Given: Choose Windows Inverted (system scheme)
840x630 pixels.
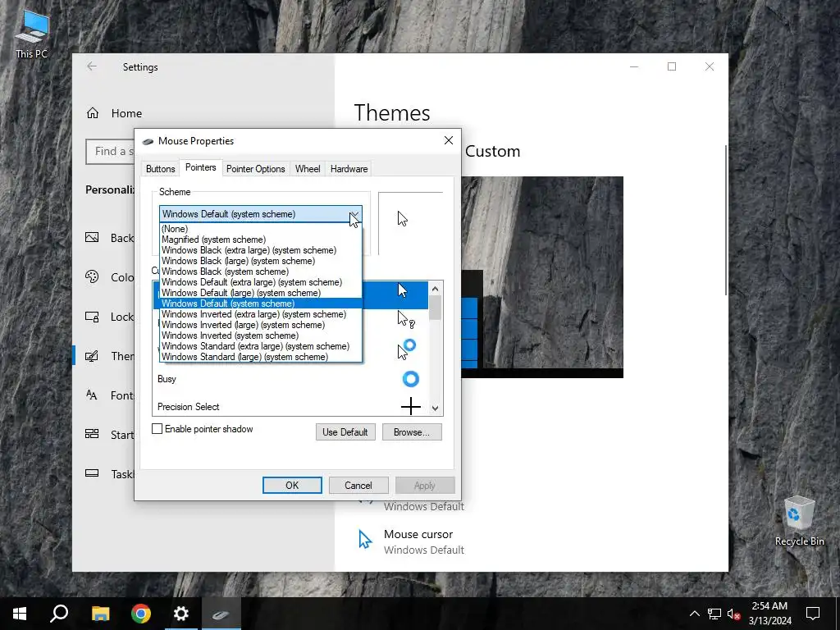Looking at the screenshot, I should click(x=261, y=336).
